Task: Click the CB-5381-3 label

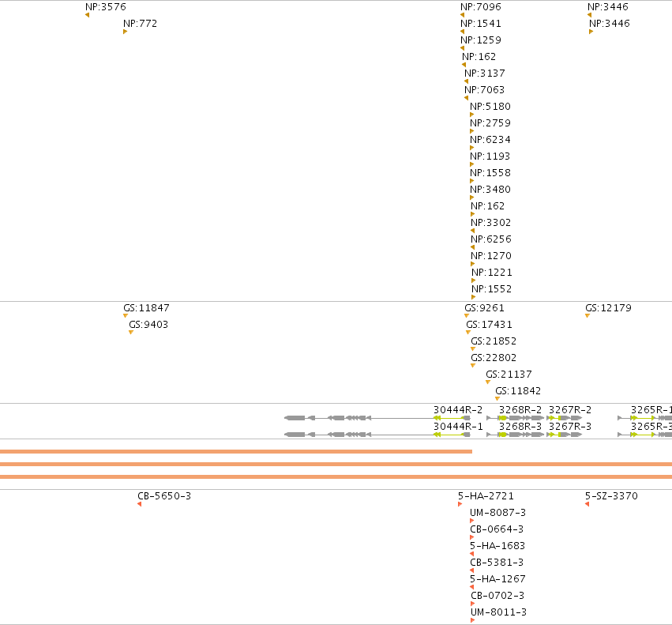Action: [497, 563]
